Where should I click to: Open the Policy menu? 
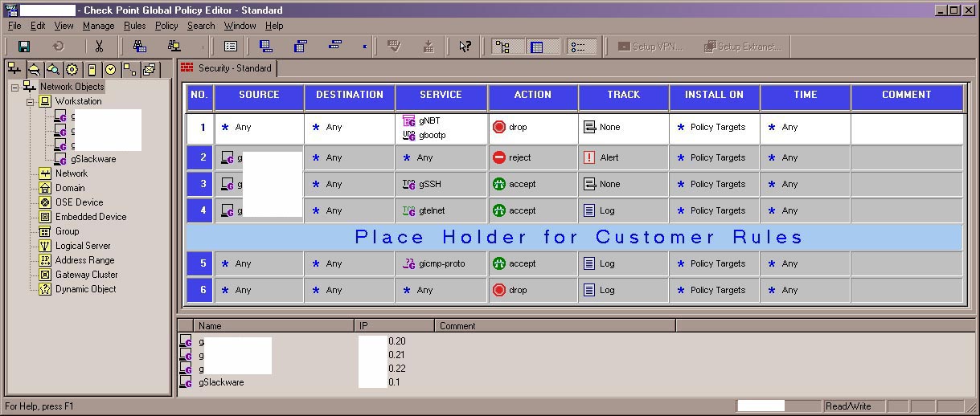point(166,26)
